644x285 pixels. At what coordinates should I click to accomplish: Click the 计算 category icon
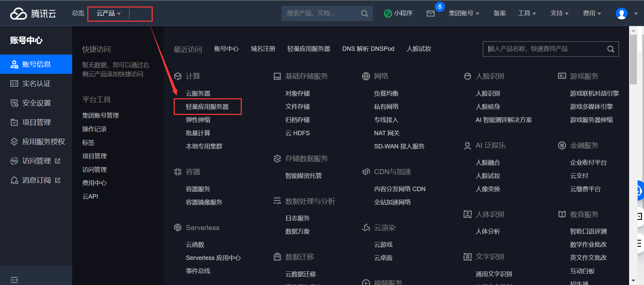point(178,76)
